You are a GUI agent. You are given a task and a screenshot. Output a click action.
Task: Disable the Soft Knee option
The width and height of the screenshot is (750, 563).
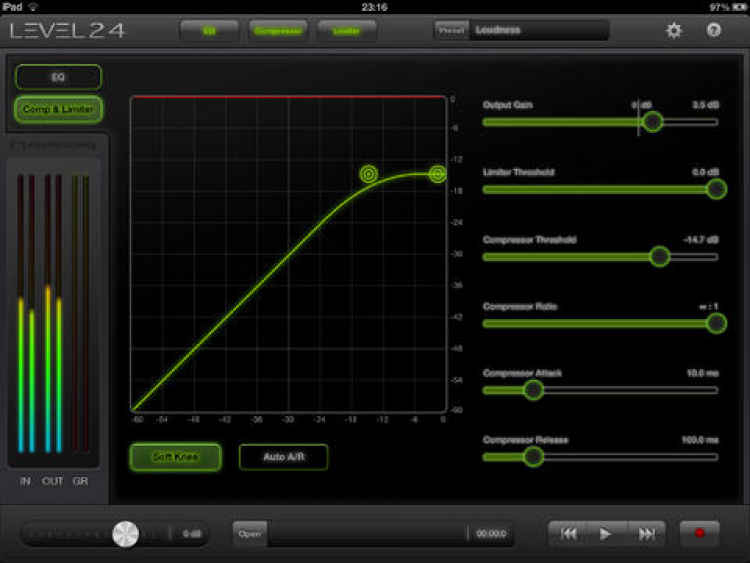coord(176,457)
